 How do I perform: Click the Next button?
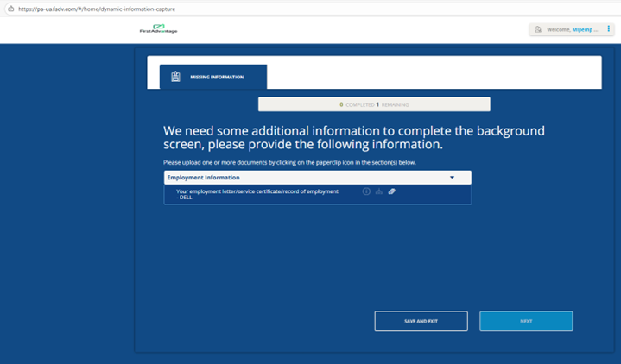point(526,321)
